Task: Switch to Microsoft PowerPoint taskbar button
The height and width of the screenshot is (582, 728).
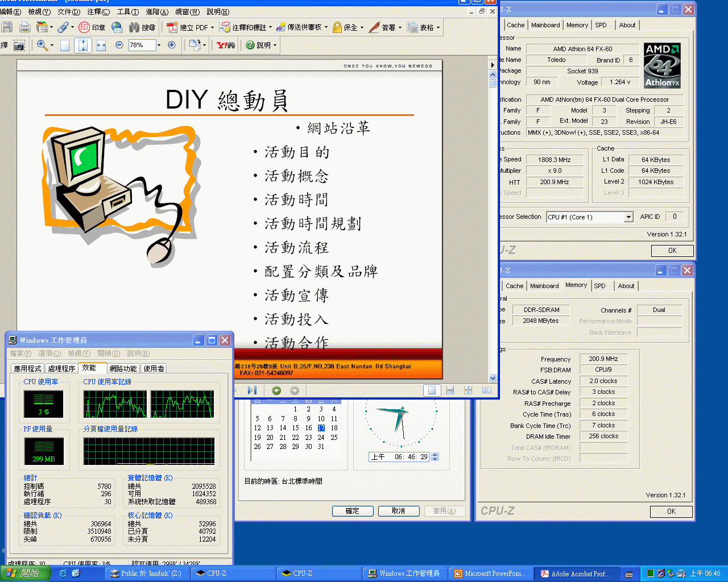Action: 490,573
